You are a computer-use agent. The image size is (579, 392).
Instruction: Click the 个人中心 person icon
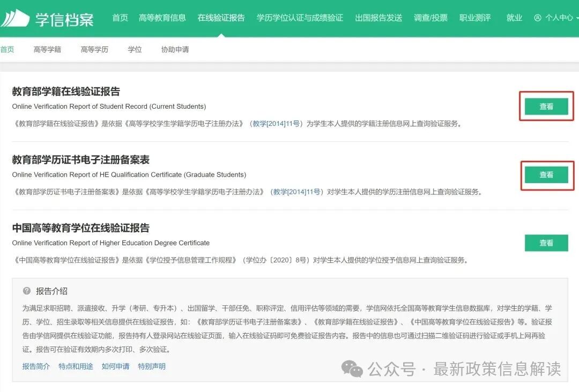pyautogui.click(x=538, y=17)
